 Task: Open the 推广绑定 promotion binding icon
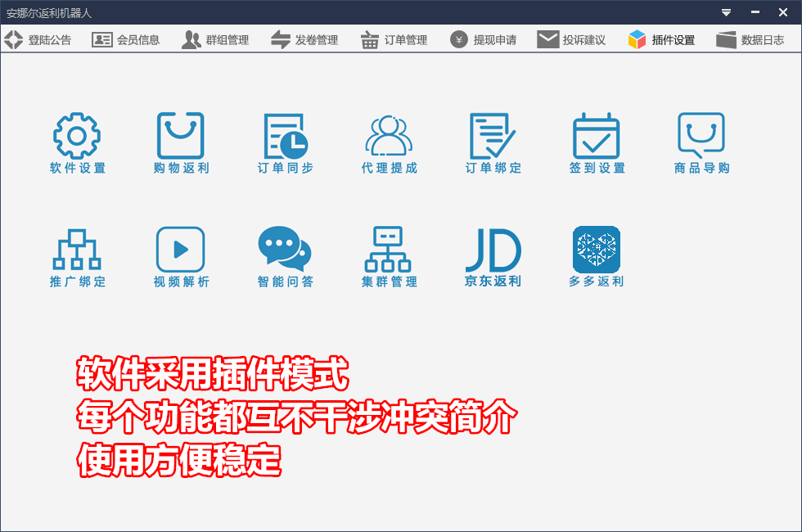(x=77, y=250)
